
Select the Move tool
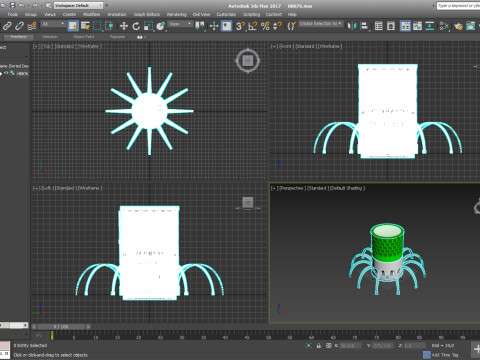[124, 26]
